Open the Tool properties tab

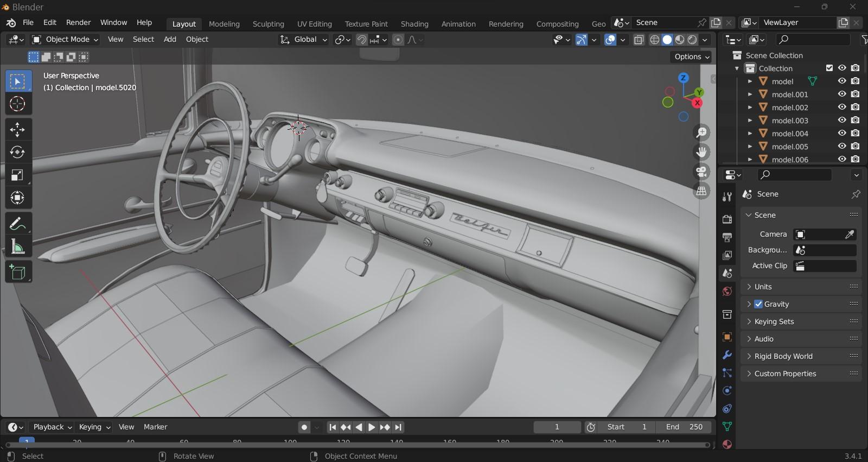coord(727,197)
